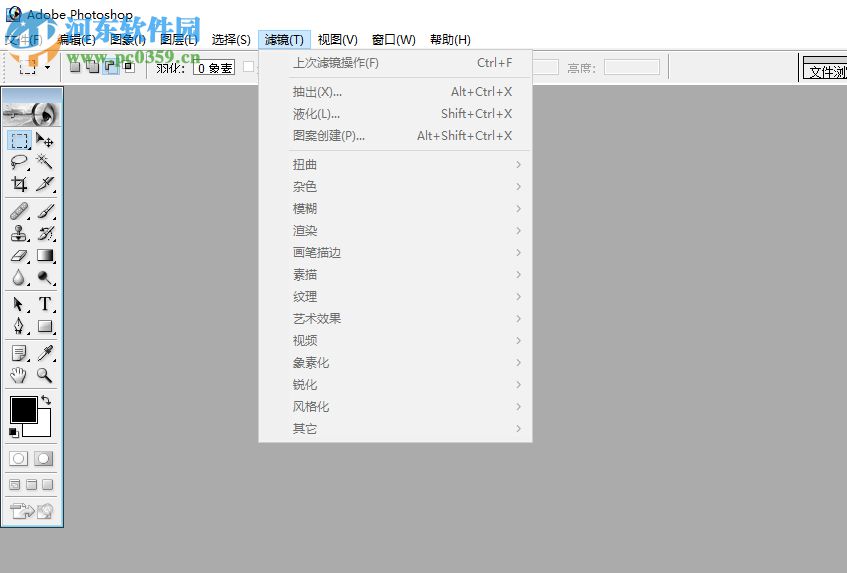Open the 图层(L) menu

pyautogui.click(x=179, y=39)
